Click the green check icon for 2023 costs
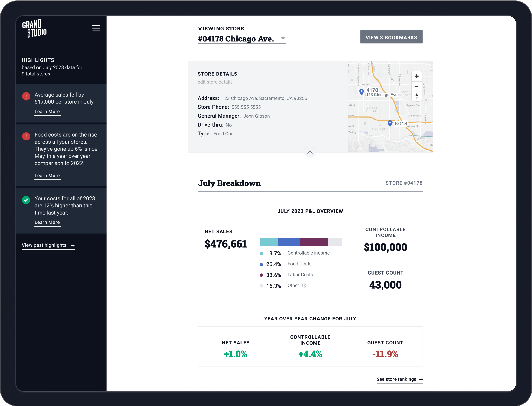532x406 pixels. (26, 200)
